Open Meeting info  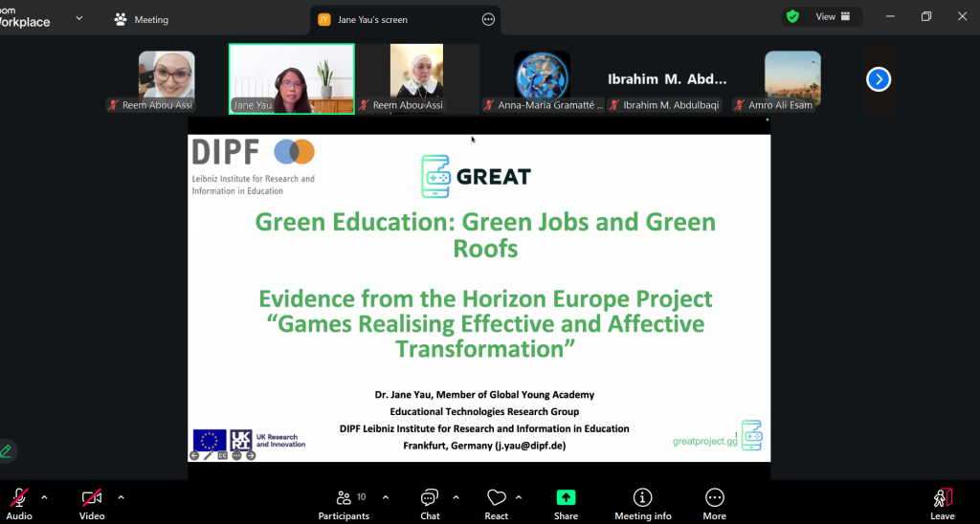[642, 503]
